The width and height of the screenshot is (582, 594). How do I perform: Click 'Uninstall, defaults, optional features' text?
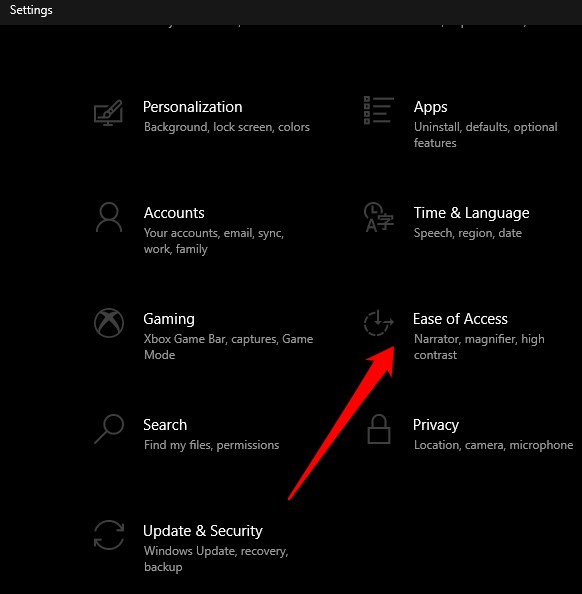point(485,135)
